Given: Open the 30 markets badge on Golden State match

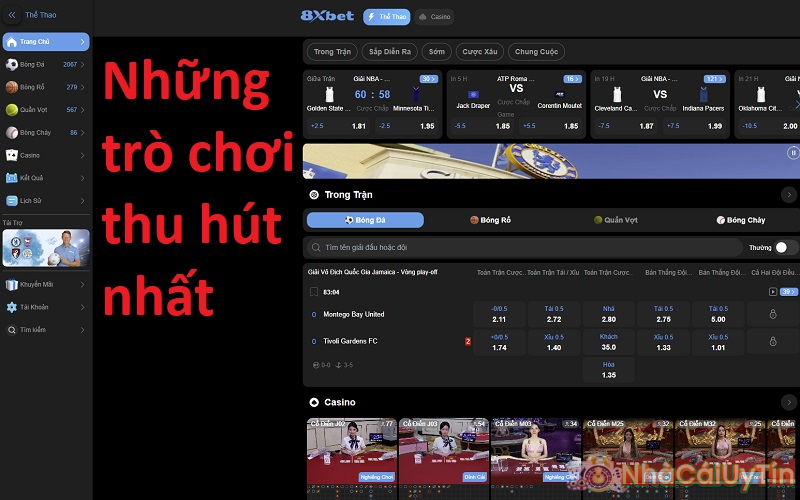Looking at the screenshot, I should (x=429, y=79).
